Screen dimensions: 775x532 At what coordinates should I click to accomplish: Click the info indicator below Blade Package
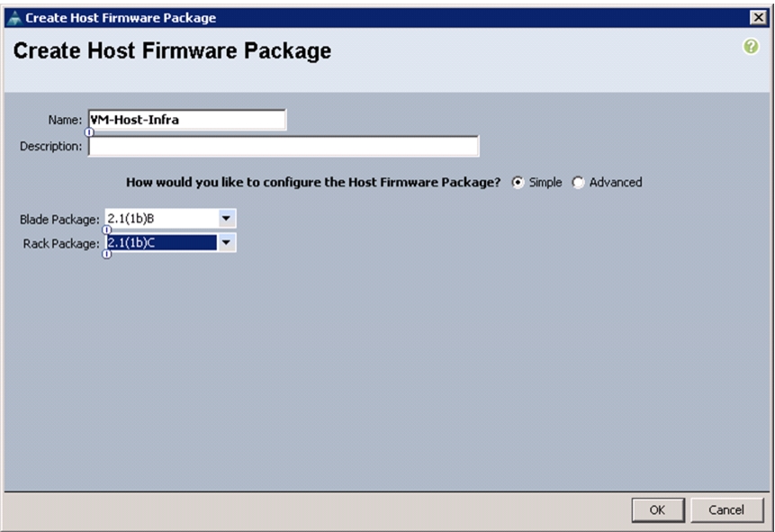click(x=106, y=230)
